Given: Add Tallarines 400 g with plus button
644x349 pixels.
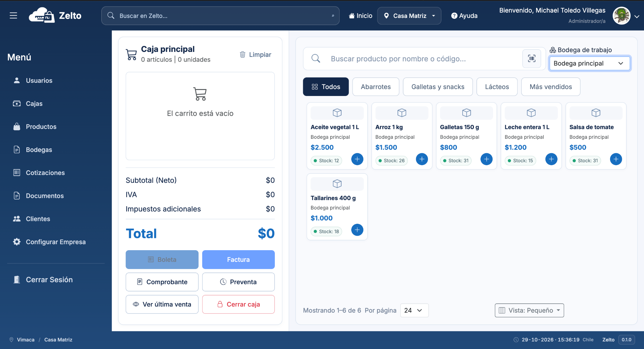Looking at the screenshot, I should (357, 230).
